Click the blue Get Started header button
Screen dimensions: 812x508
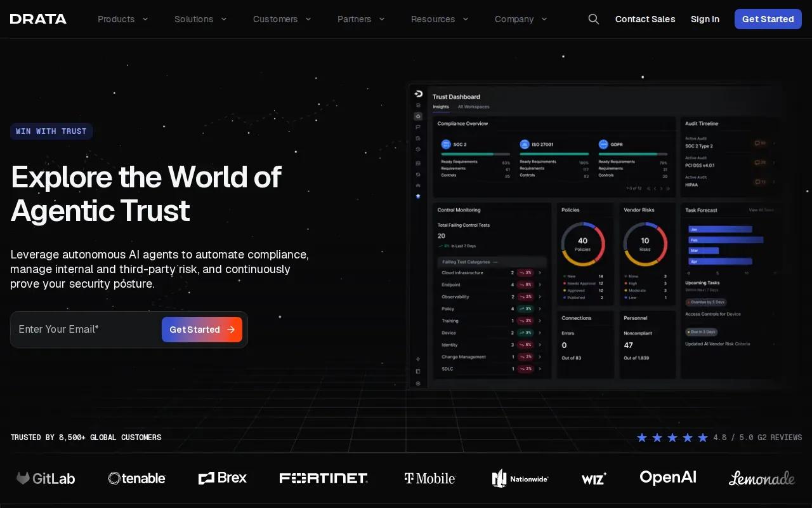coord(768,19)
